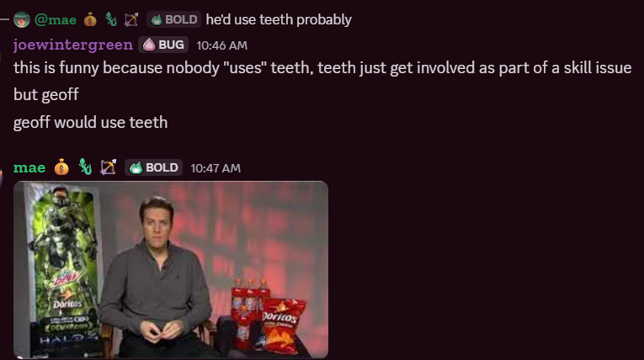Click the BUG server tag badge

163,45
